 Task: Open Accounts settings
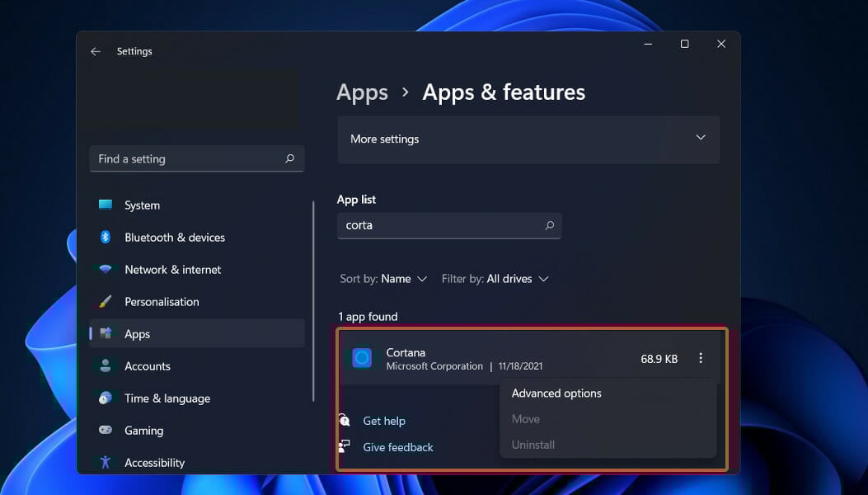(197, 365)
